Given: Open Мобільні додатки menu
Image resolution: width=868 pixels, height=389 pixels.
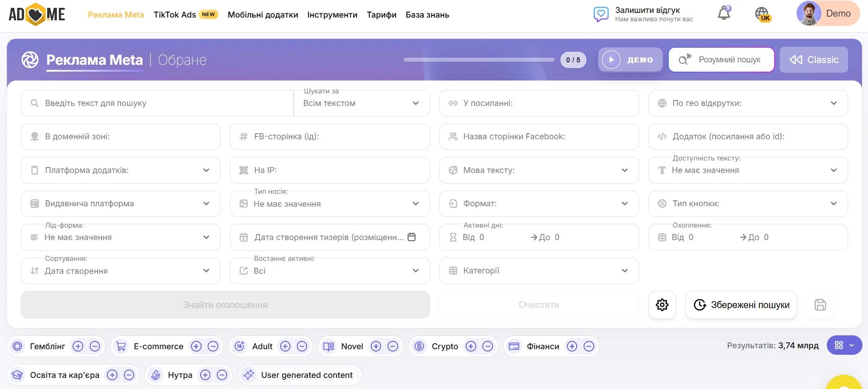Looking at the screenshot, I should pyautogui.click(x=263, y=15).
